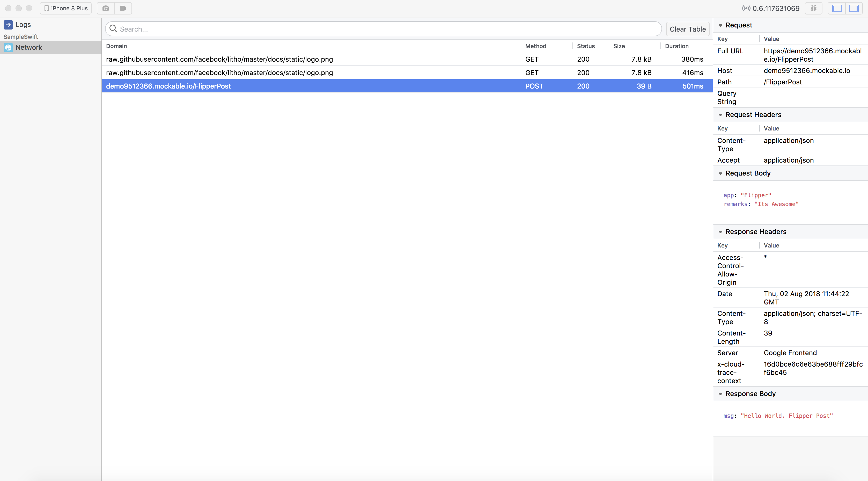This screenshot has height=481, width=868.
Task: Sort table by Method column header
Action: (535, 46)
